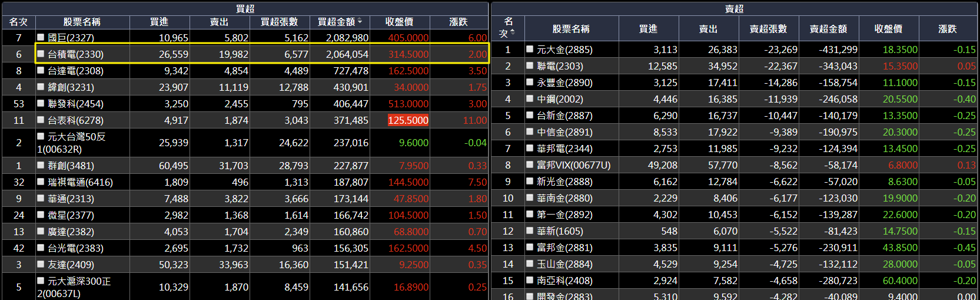
Task: Select the checkbox for 聯電(2303)
Action: (530, 65)
